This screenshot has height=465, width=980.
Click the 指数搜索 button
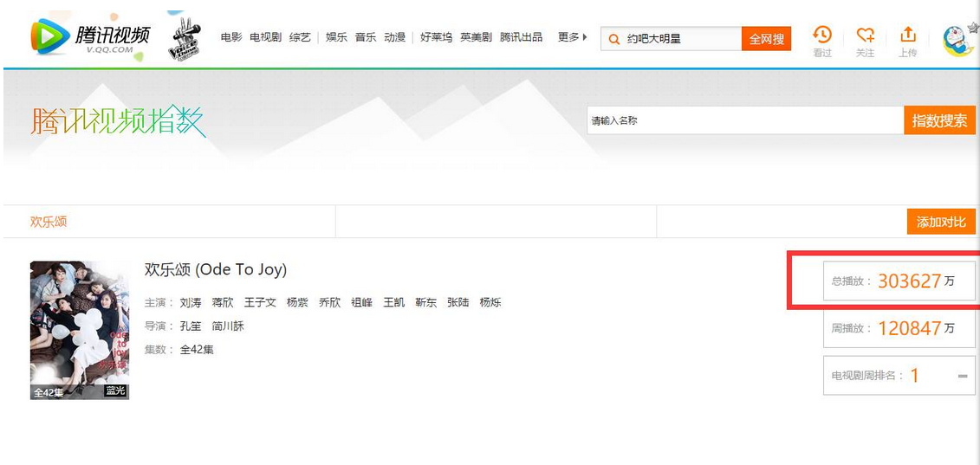(x=939, y=120)
